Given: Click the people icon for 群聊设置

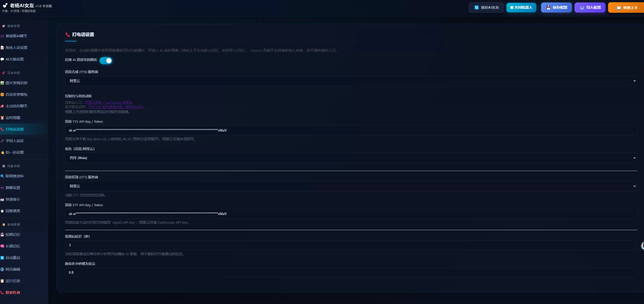Looking at the screenshot, I should coord(2,188).
